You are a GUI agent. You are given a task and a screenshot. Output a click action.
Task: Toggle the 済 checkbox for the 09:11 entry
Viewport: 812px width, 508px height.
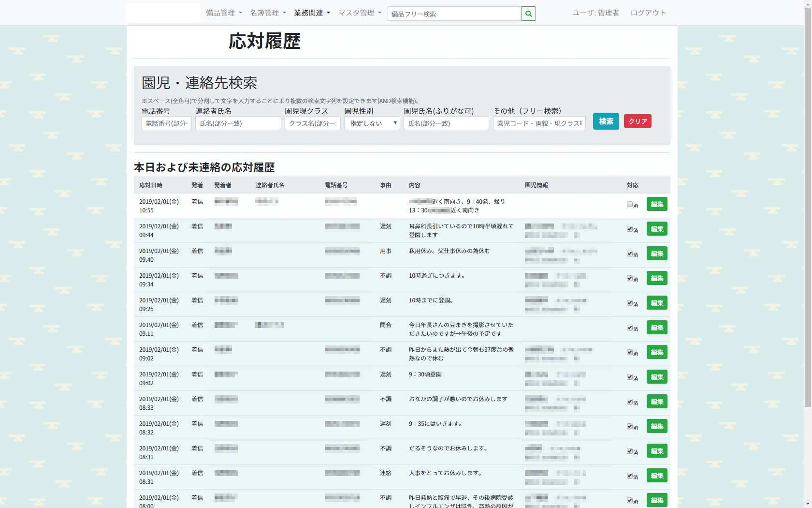coord(630,328)
